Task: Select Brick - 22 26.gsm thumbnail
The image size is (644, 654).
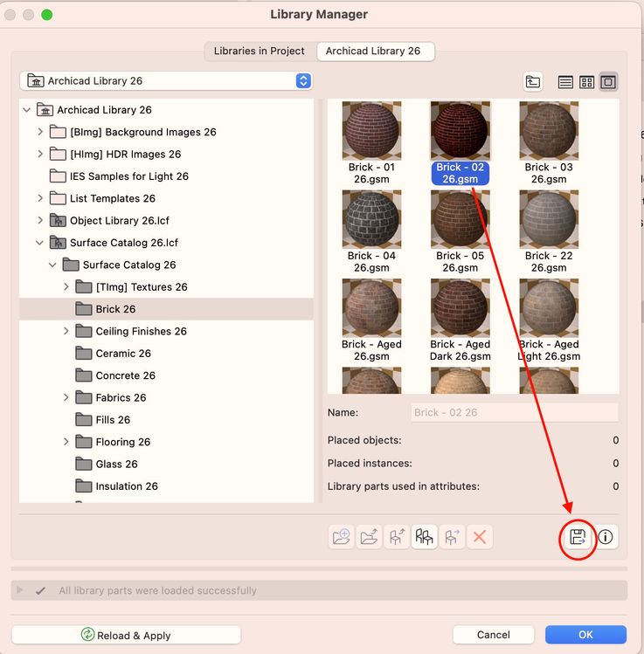Action: pyautogui.click(x=549, y=219)
